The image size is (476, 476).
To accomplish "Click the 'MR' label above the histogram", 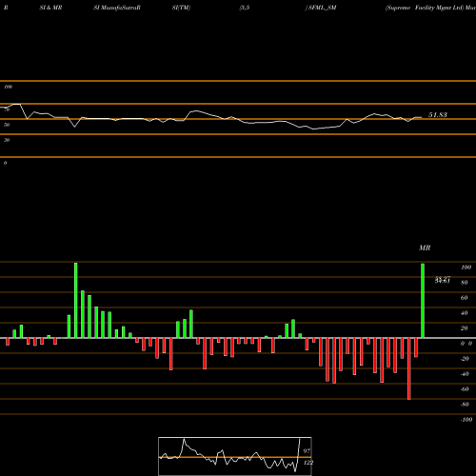I will (425, 248).
